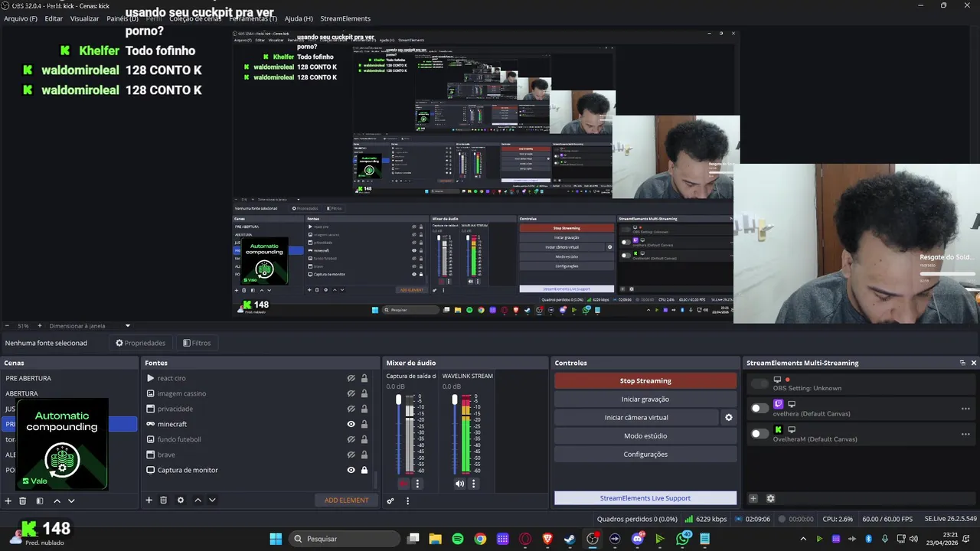Toggle lock on brave source
This screenshot has height=551, width=980.
point(364,455)
